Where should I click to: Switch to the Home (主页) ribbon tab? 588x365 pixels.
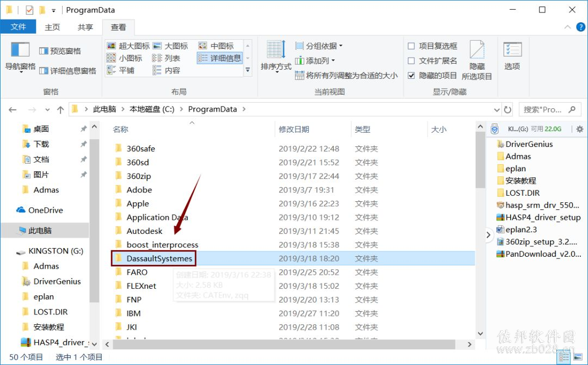pos(52,27)
